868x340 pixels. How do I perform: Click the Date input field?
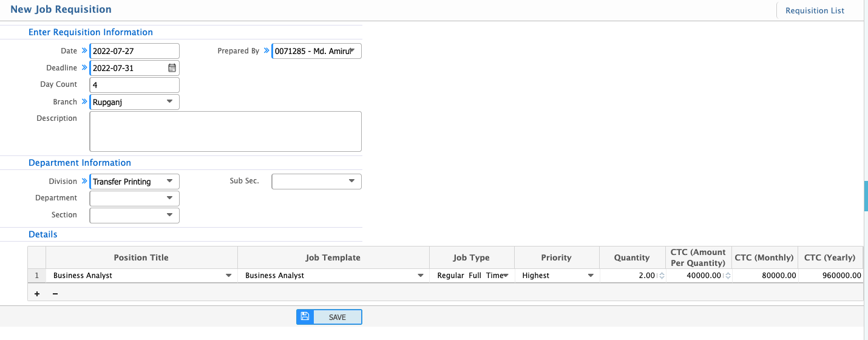(x=134, y=51)
